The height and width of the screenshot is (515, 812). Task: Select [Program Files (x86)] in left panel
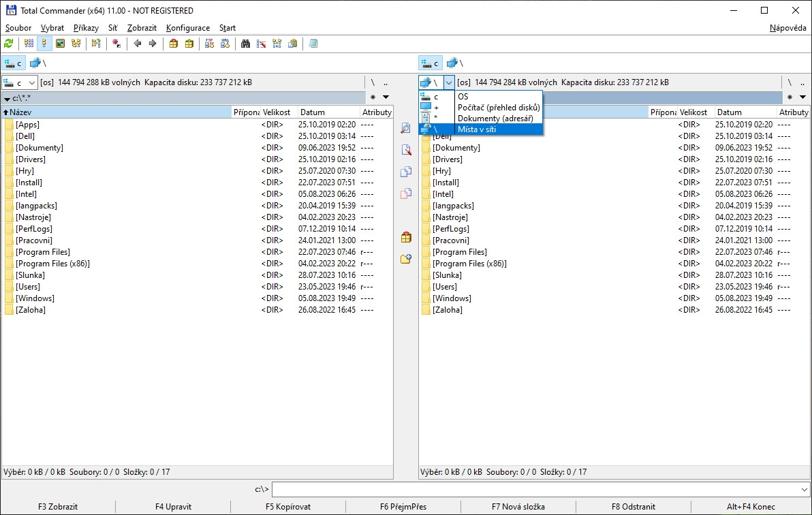(53, 263)
